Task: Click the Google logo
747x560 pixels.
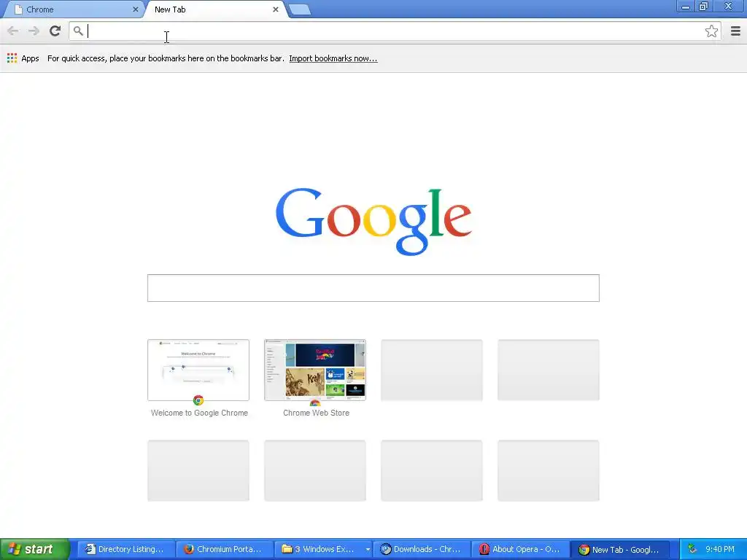Action: (x=373, y=222)
